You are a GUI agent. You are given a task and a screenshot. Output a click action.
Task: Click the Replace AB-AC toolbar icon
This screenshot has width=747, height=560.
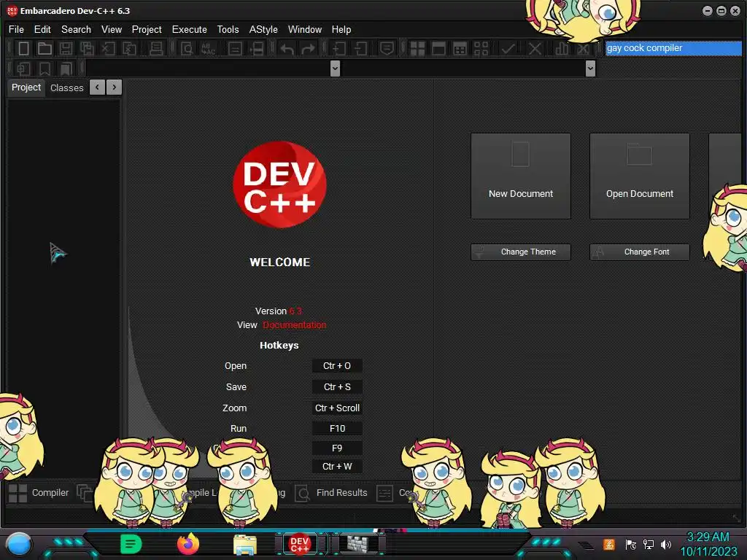pos(209,48)
